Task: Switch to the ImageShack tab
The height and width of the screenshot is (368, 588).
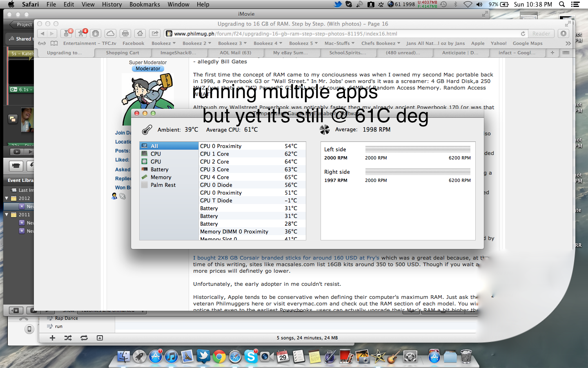Action: point(179,53)
